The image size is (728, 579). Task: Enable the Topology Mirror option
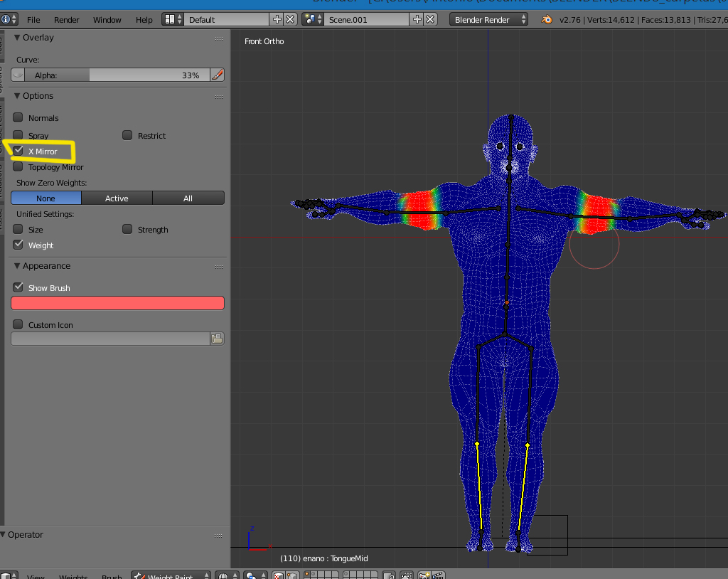(x=18, y=167)
